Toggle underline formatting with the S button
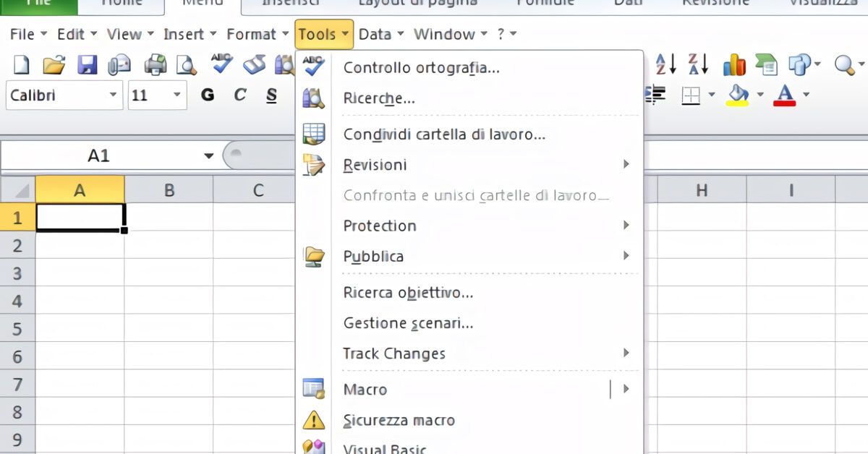The image size is (868, 454). pos(270,95)
